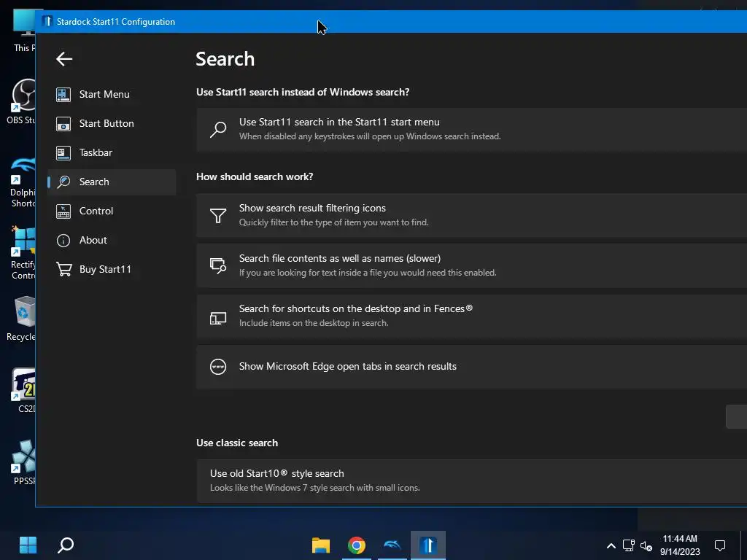Select the Rectify Control desktop shortcut

coord(22,252)
